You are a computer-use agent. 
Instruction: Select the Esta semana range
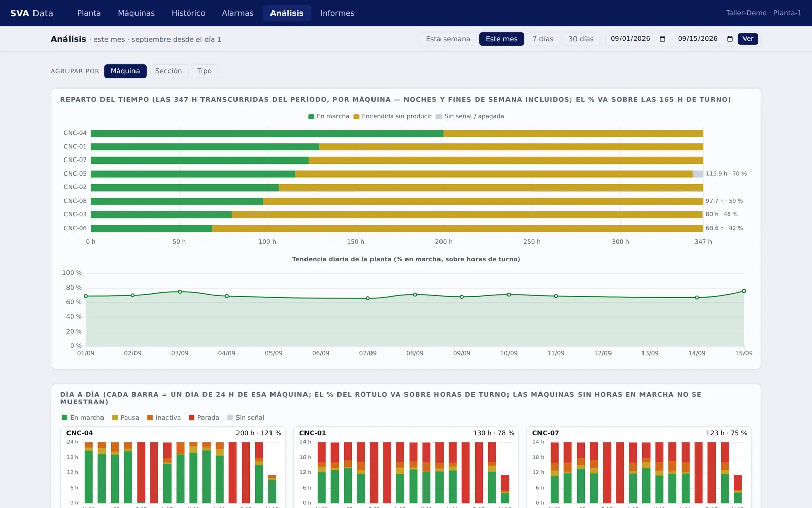point(448,39)
